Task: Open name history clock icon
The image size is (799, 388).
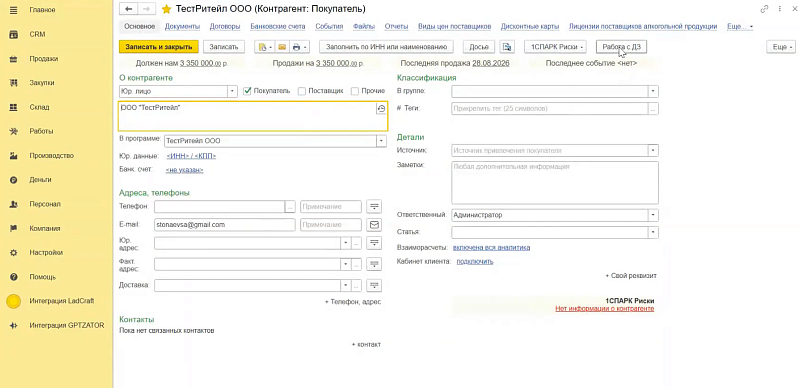Action: point(381,109)
